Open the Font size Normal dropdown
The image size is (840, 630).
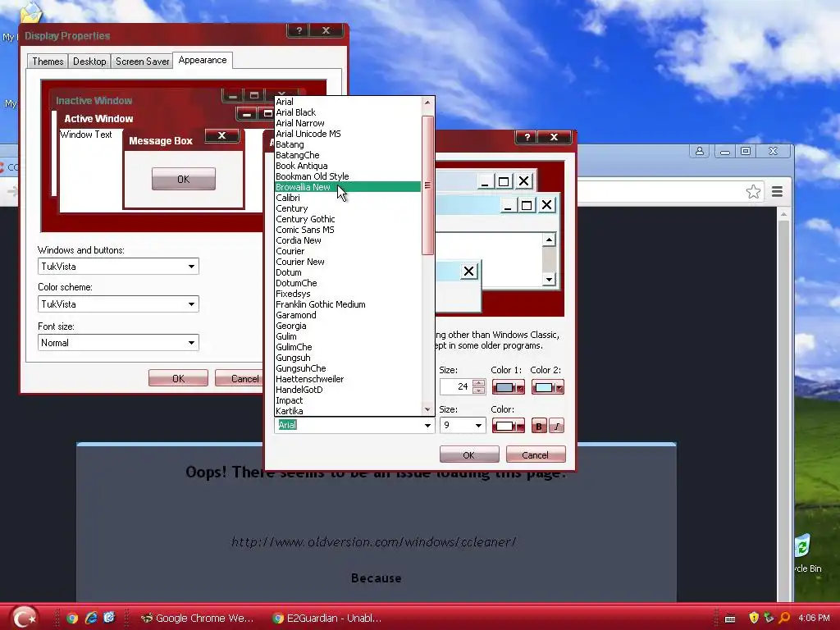(191, 343)
